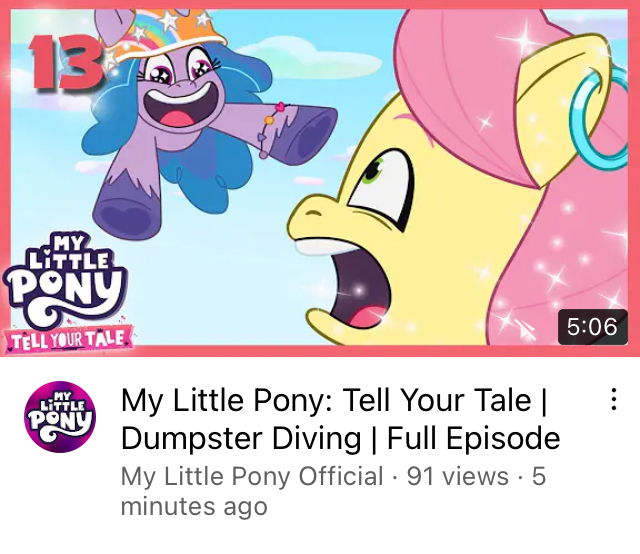Click the My Little Pony Official channel name
Screen dimensions: 640x554
coord(252,476)
